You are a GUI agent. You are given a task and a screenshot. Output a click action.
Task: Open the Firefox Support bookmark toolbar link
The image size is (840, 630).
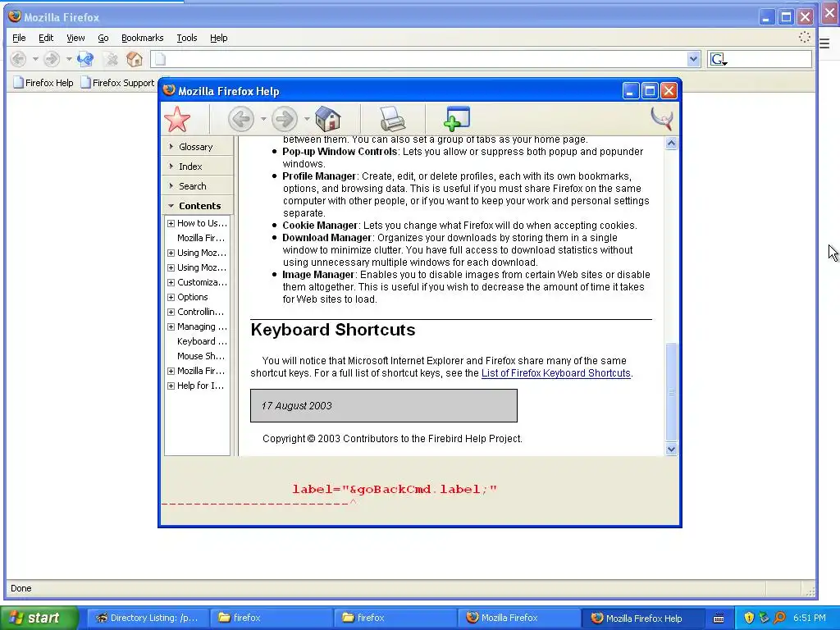tap(117, 83)
